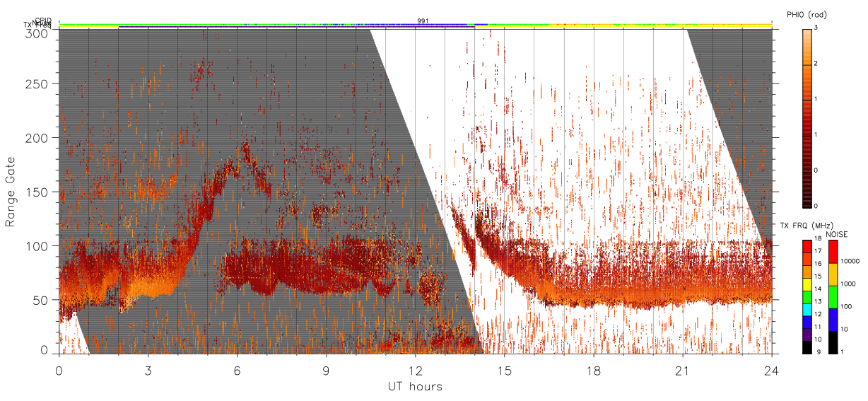Screen dimensions: 868x401
Task: Click the CPID label at top left
Action: [42, 21]
